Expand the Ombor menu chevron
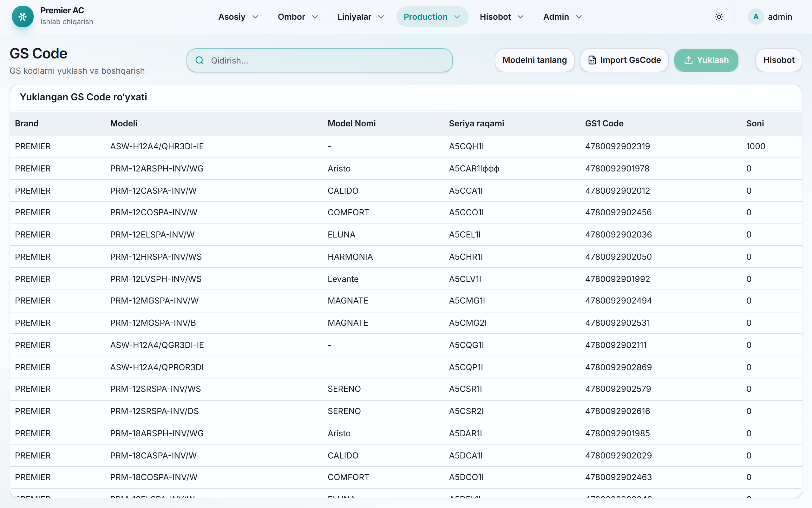Screen dimensions: 812x508 pyautogui.click(x=315, y=17)
